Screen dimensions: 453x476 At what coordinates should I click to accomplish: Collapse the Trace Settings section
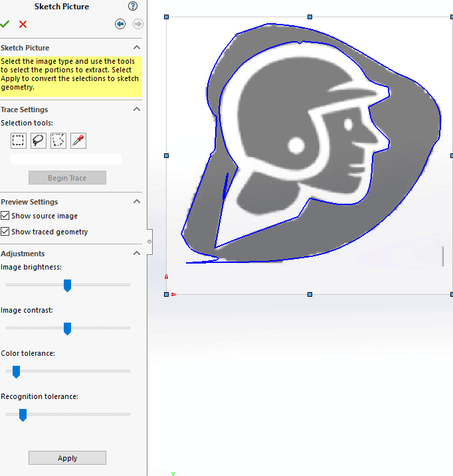click(x=137, y=109)
